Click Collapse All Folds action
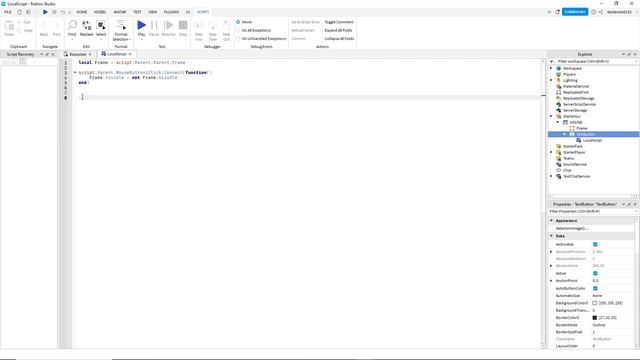Image resolution: width=640 pixels, height=360 pixels. [x=339, y=39]
